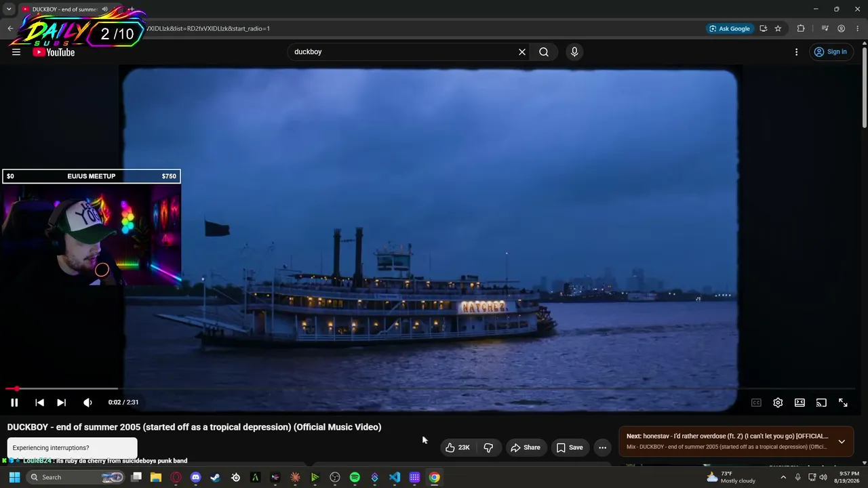Clear the 'duckboy' search text
This screenshot has width=868, height=488.
click(x=522, y=52)
